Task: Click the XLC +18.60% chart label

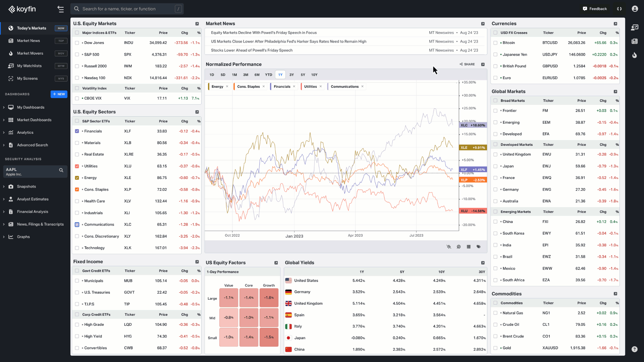Action: click(x=473, y=125)
